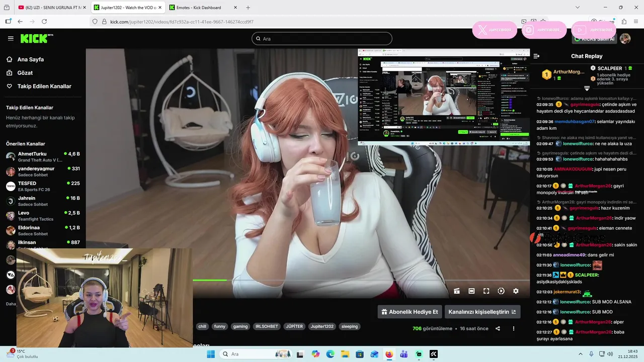644x362 pixels.
Task: Toggle theater mode in the video player
Action: 471,291
